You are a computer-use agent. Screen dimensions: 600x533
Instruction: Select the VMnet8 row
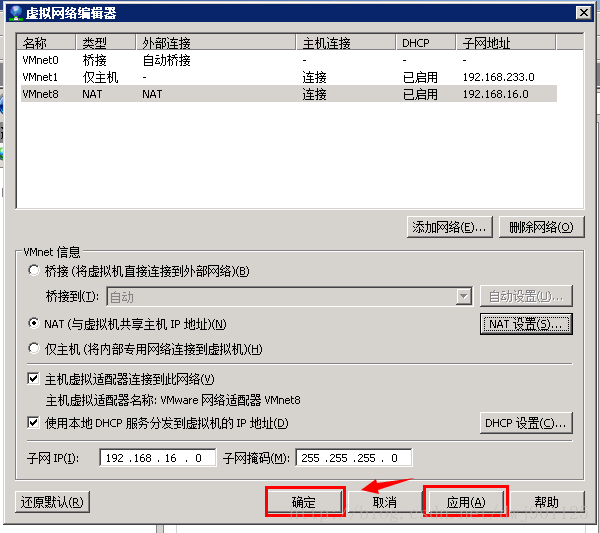click(x=289, y=94)
